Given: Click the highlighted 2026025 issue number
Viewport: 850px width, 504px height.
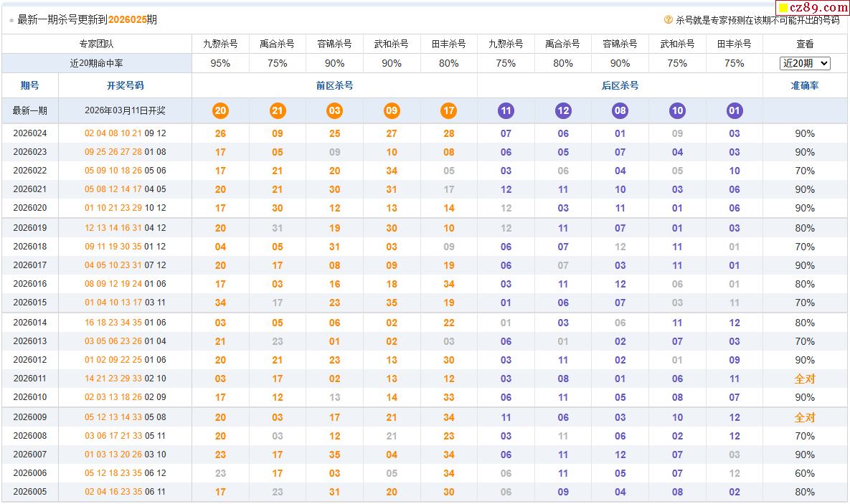Looking at the screenshot, I should click(x=127, y=20).
